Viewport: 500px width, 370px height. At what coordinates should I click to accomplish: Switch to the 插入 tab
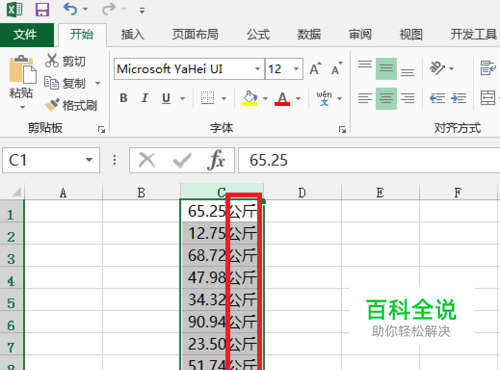coord(133,35)
